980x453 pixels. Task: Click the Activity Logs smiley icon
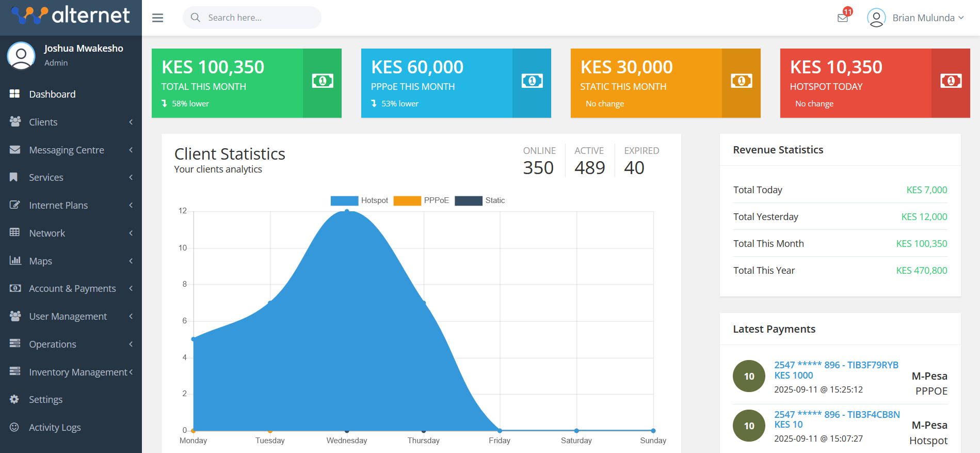coord(14,427)
